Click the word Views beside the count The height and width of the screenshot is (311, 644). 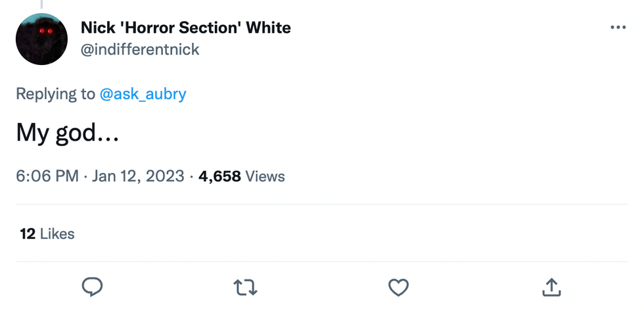click(265, 176)
